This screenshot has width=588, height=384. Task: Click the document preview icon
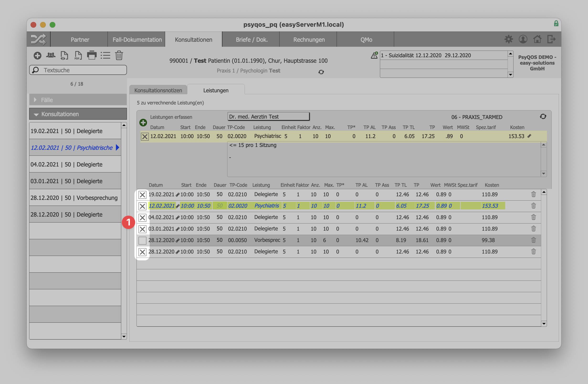(x=64, y=56)
